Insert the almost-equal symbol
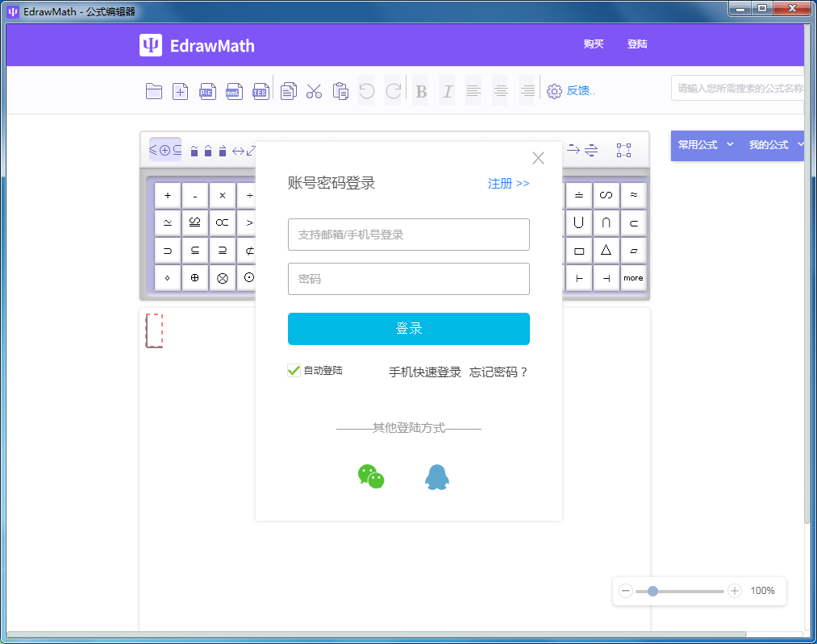This screenshot has height=644, width=817. click(x=634, y=195)
